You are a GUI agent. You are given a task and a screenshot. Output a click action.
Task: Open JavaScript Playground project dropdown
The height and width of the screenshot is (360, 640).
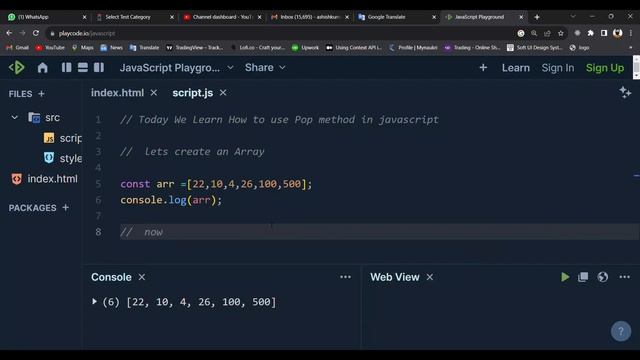(x=176, y=68)
